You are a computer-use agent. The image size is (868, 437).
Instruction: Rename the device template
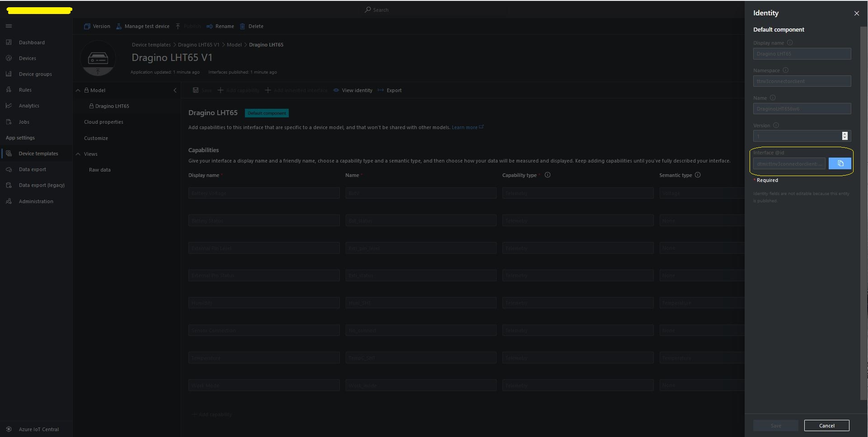[221, 26]
